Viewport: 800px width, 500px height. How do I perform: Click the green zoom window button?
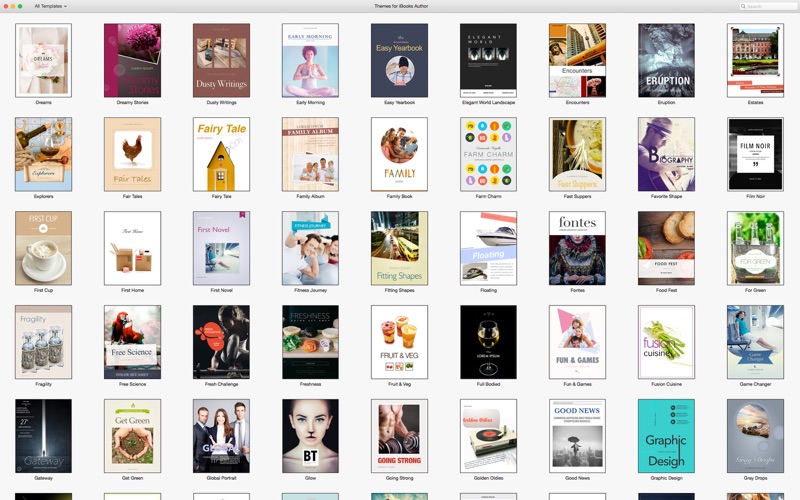click(20, 6)
